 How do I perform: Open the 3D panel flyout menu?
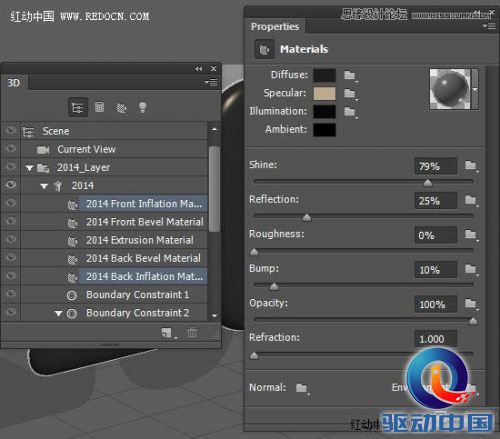(211, 82)
